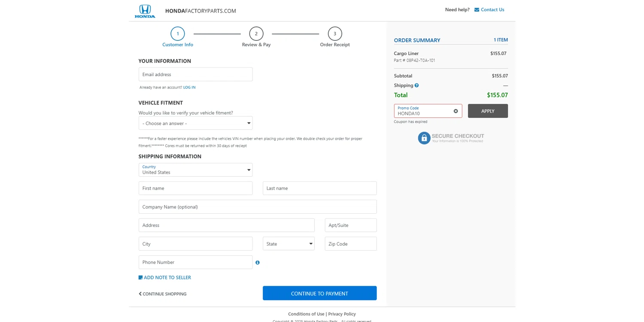This screenshot has height=322, width=644.
Task: Click the Honda logo
Action: coord(145,11)
